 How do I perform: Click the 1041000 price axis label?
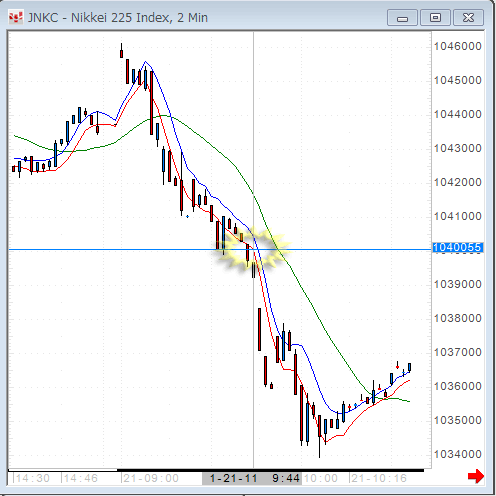[457, 216]
